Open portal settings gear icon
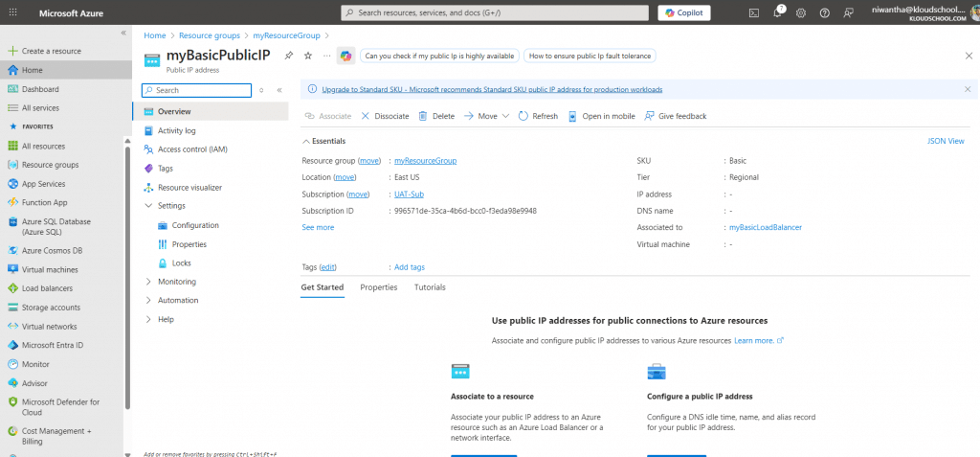The height and width of the screenshot is (457, 980). click(x=801, y=12)
